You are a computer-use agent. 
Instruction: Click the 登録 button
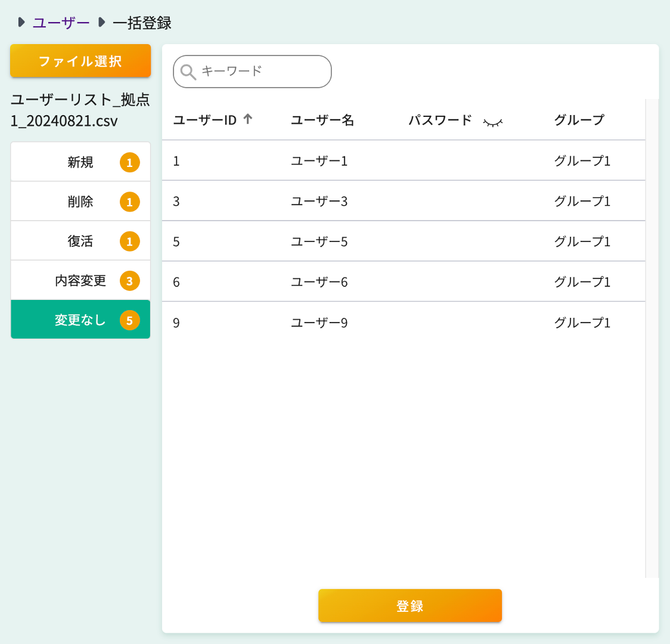coord(410,606)
